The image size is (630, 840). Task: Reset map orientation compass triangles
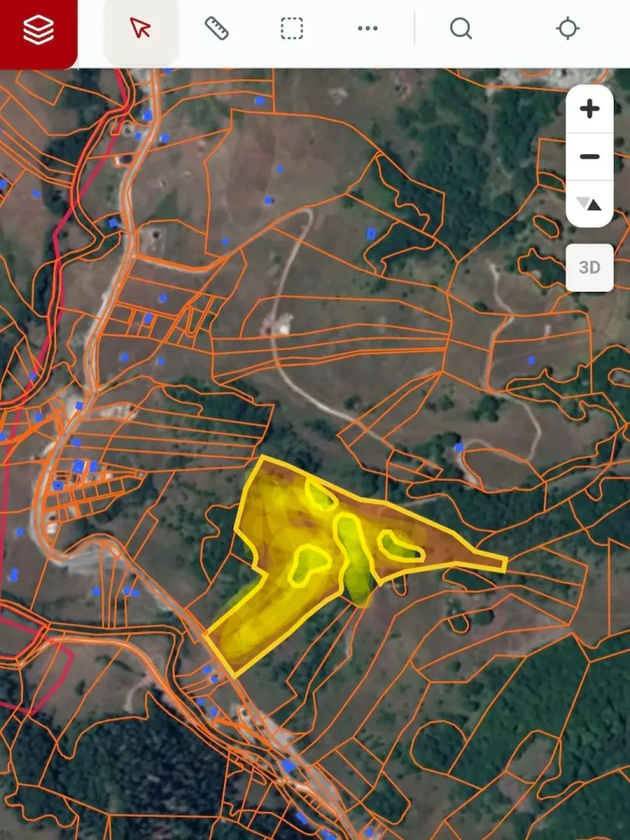click(x=590, y=204)
